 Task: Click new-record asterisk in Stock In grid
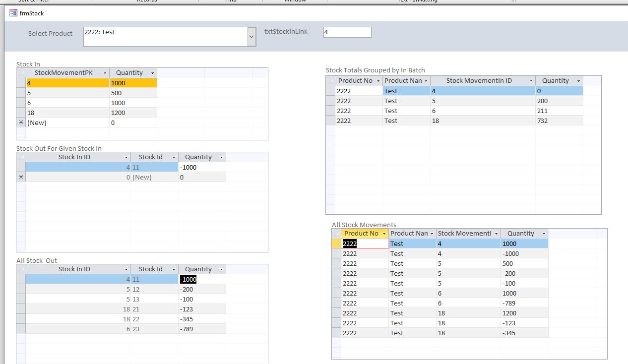pyautogui.click(x=21, y=122)
